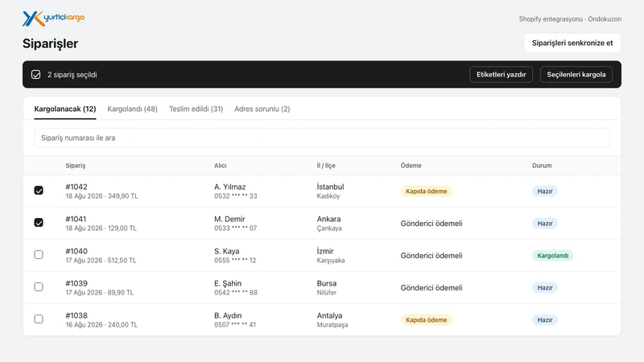Image resolution: width=644 pixels, height=362 pixels.
Task: Uncheck order #1042 checkbox
Action: [x=39, y=191]
